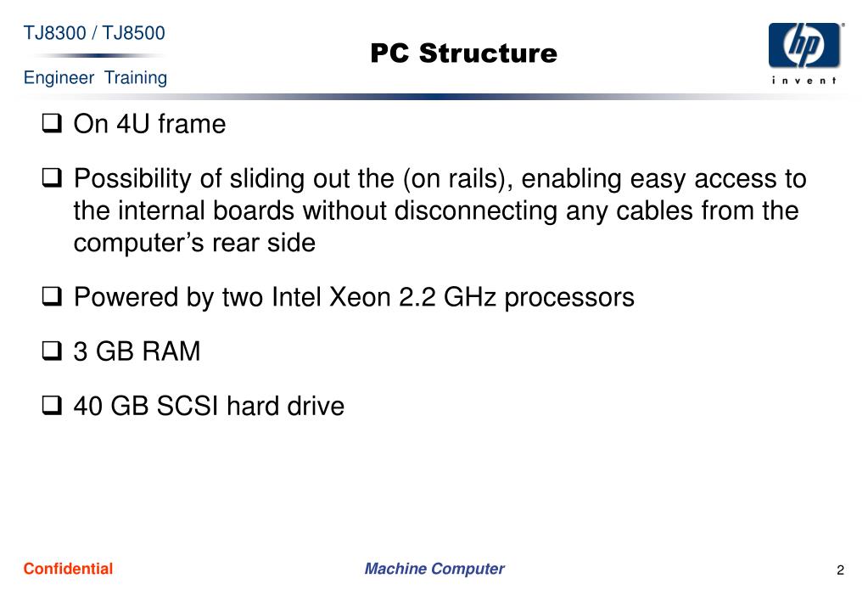Click the checkbox bullet beside Possibility of sliding
Viewport: 868px width, 601px height.
click(52, 177)
